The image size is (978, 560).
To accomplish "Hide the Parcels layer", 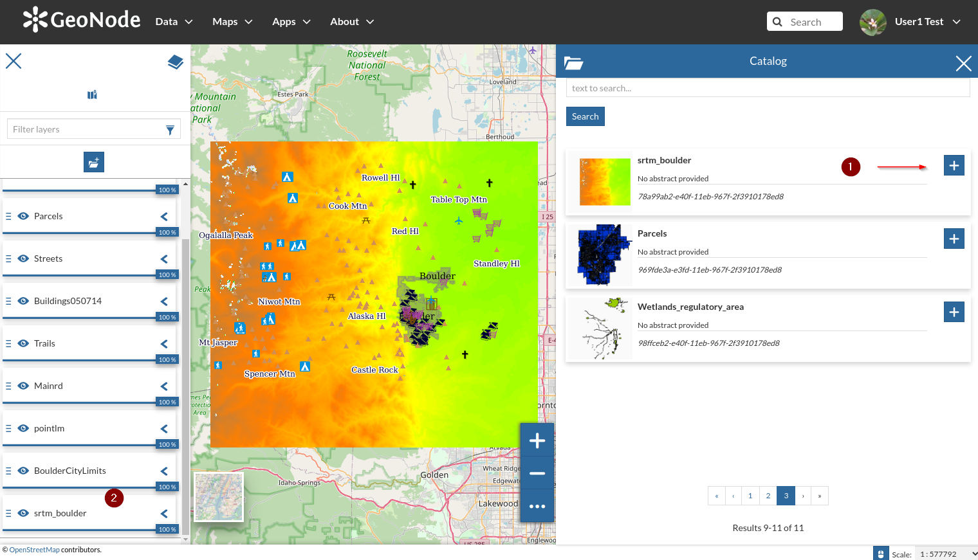I will [23, 216].
